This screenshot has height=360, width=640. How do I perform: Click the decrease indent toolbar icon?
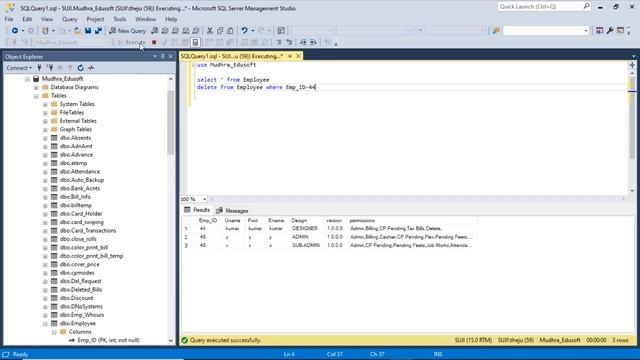point(303,42)
